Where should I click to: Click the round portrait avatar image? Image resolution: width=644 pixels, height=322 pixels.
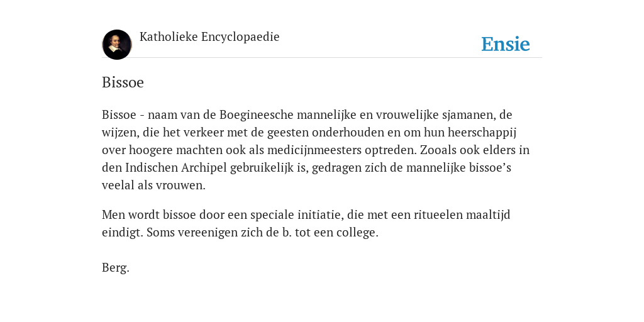pyautogui.click(x=117, y=45)
